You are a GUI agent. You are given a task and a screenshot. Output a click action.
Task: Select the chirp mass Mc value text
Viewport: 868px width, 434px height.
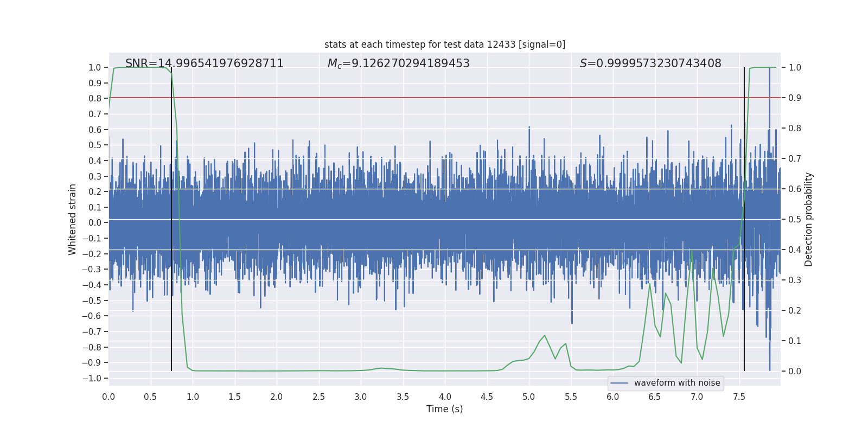[398, 63]
